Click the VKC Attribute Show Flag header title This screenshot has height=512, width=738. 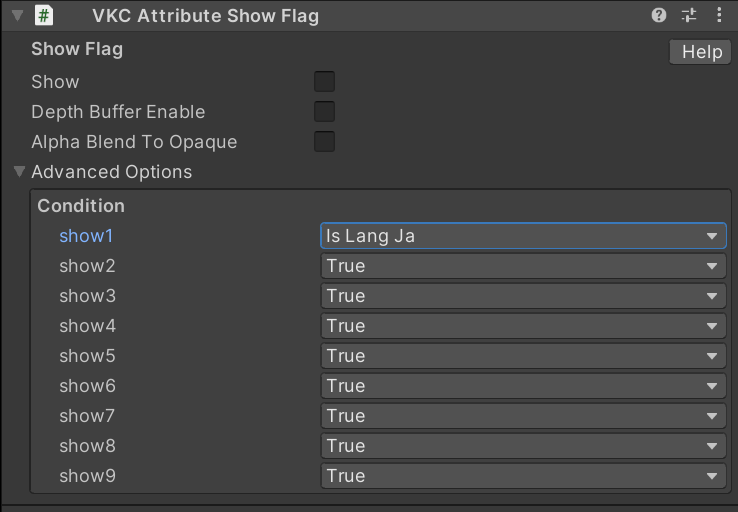(x=206, y=15)
